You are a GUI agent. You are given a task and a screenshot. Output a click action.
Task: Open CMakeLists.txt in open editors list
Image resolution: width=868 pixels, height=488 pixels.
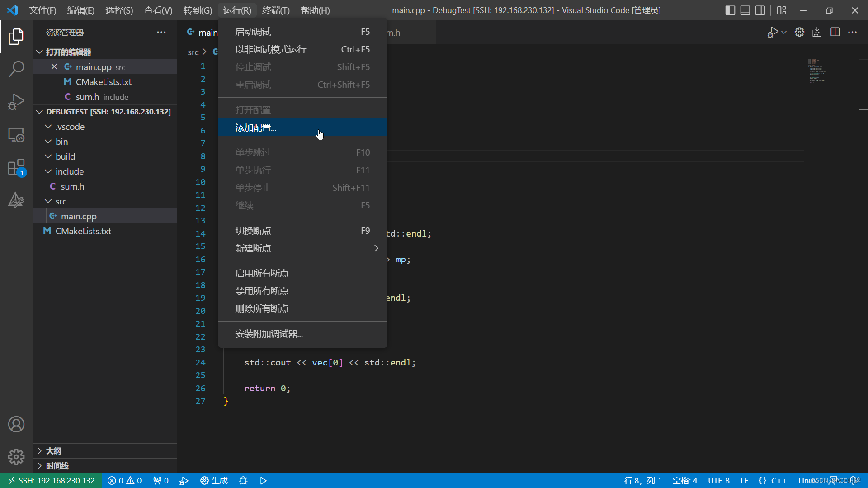click(x=105, y=82)
